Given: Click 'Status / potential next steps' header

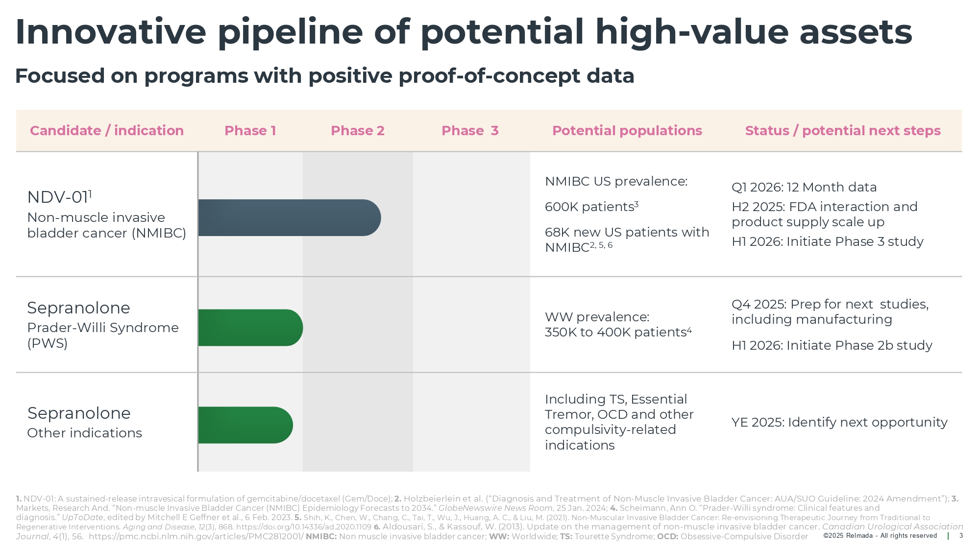Looking at the screenshot, I should (843, 131).
